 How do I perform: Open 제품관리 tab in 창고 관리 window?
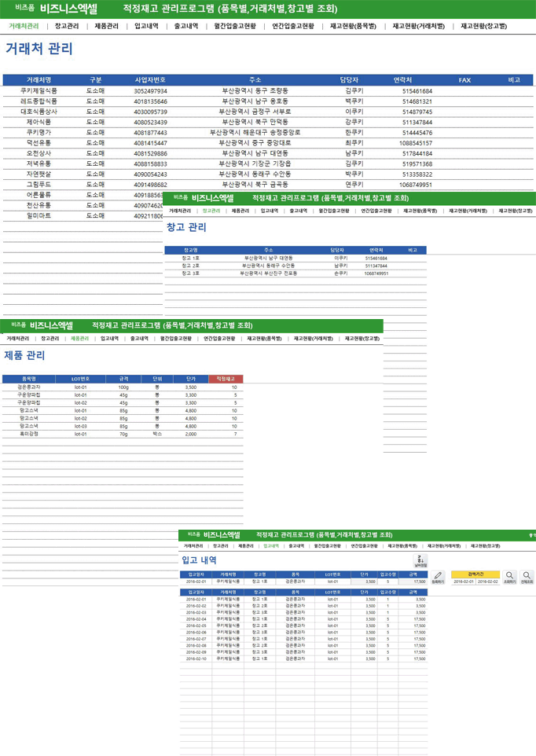pos(240,211)
